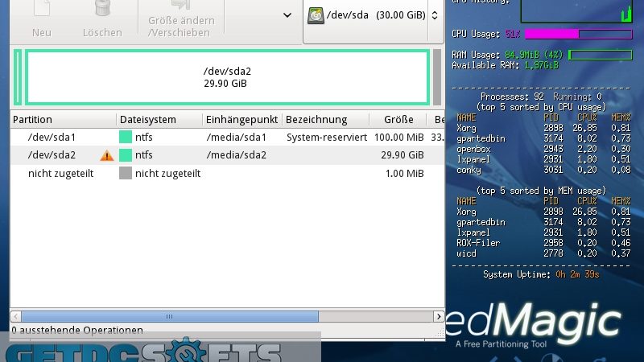This screenshot has height=362, width=644.
Task: Select the /dev/sda2 block in disk graphic
Action: coord(228,77)
